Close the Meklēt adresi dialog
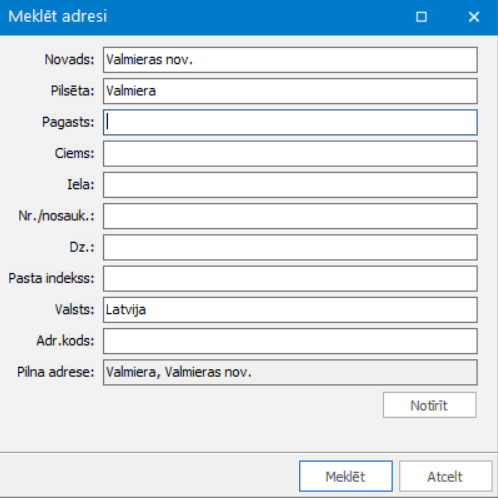The image size is (498, 498). [474, 17]
